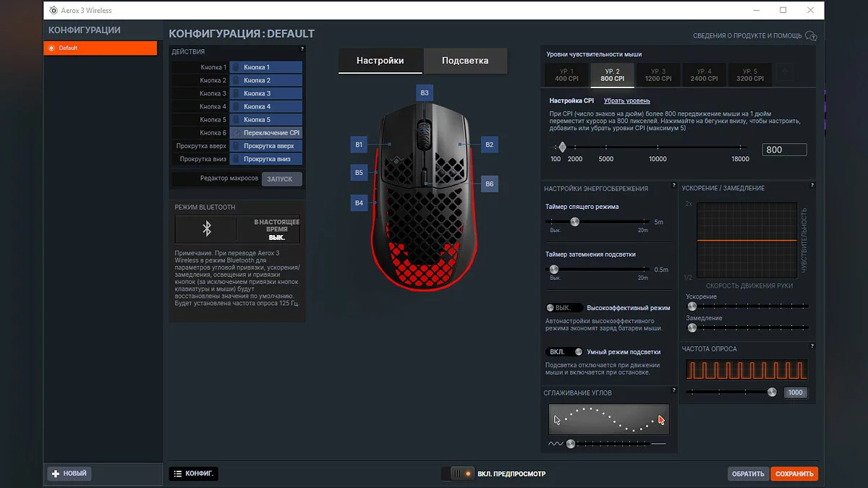Viewport: 868px width, 488px height.
Task: Open the Прокрутка вверх action dropdown
Action: pos(265,146)
